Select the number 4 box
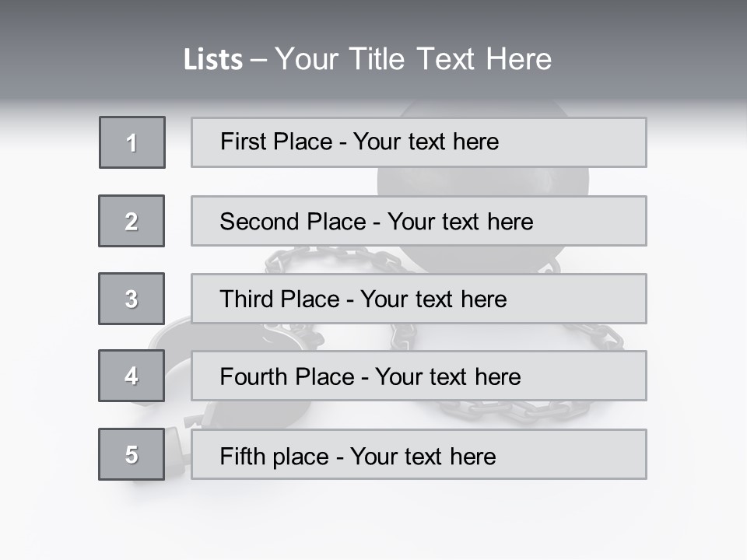 (132, 376)
